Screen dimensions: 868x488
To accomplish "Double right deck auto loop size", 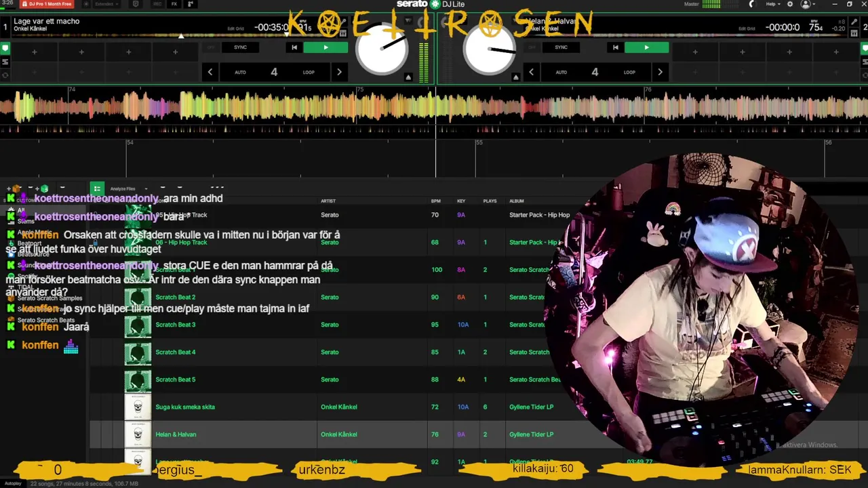I will click(660, 72).
